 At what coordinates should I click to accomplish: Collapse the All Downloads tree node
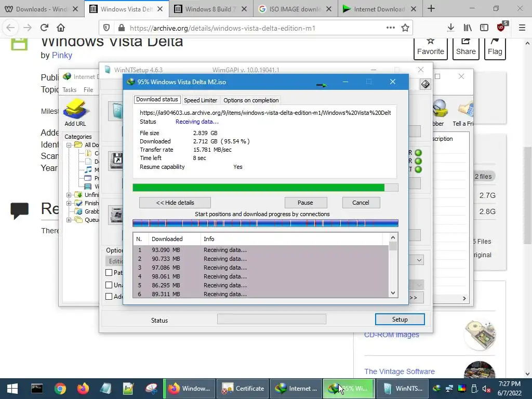click(69, 145)
